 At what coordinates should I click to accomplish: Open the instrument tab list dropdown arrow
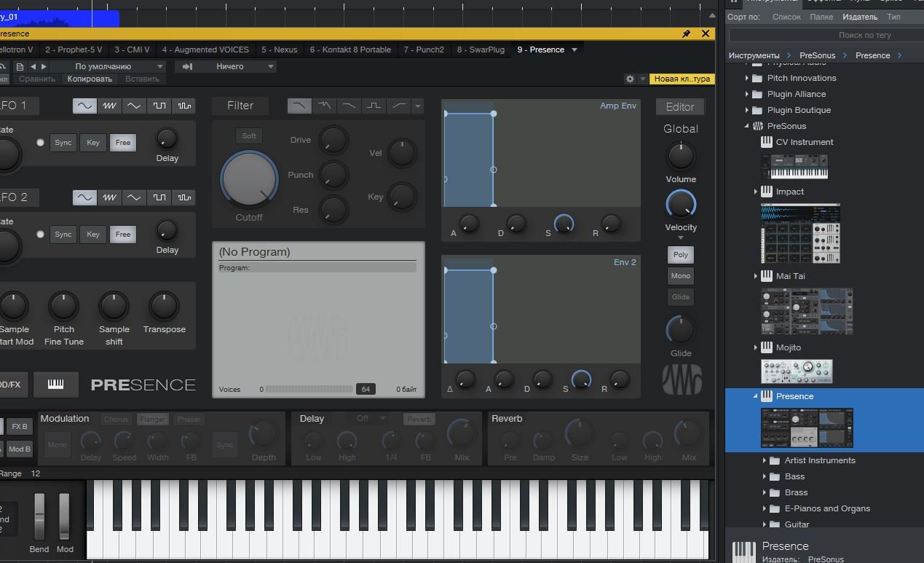click(x=574, y=50)
